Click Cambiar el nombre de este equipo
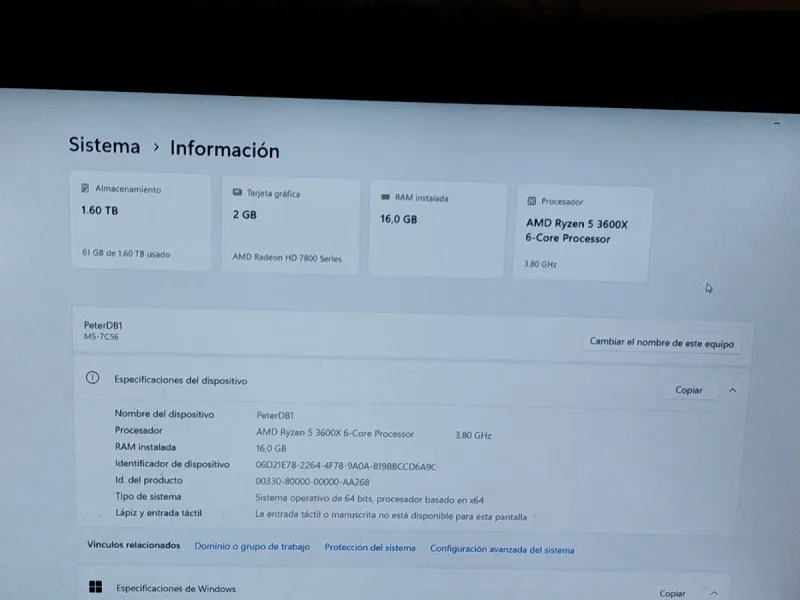800x600 pixels. [x=662, y=342]
